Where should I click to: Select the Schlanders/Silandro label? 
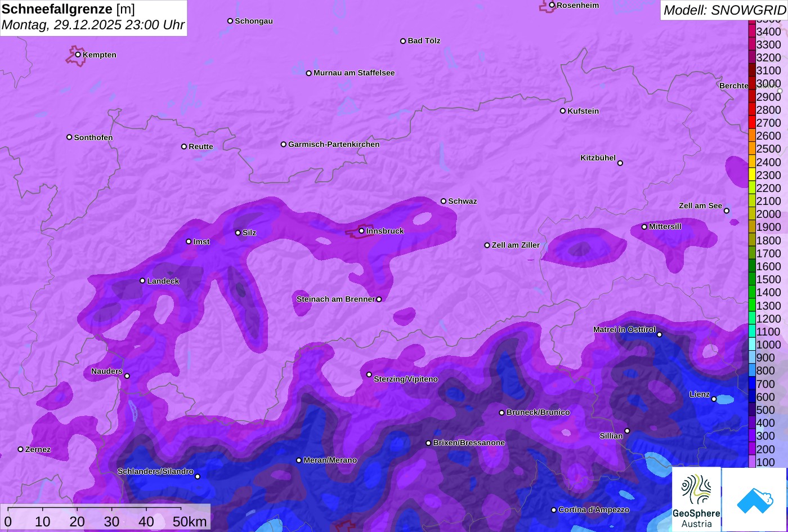click(x=155, y=471)
